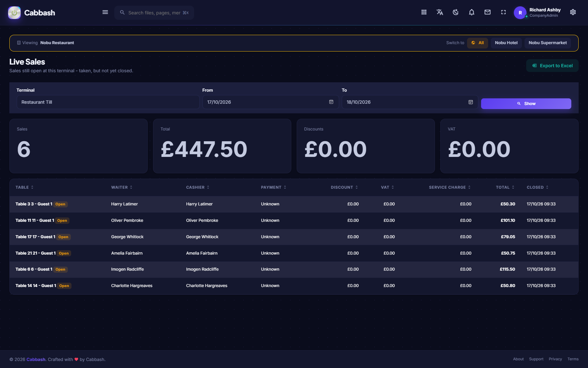Select Table 21 21 - Guest 1 row

point(294,253)
